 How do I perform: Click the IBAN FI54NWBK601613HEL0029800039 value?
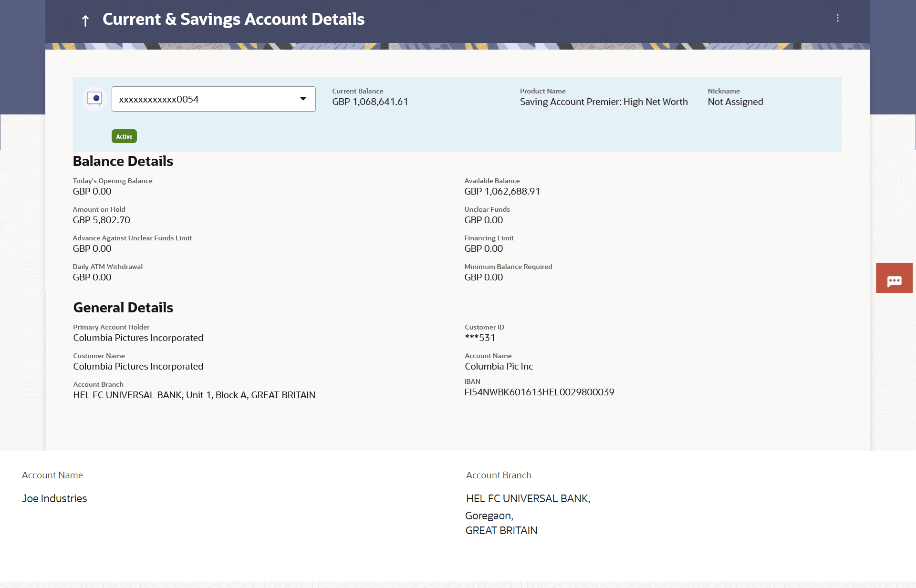coord(539,392)
